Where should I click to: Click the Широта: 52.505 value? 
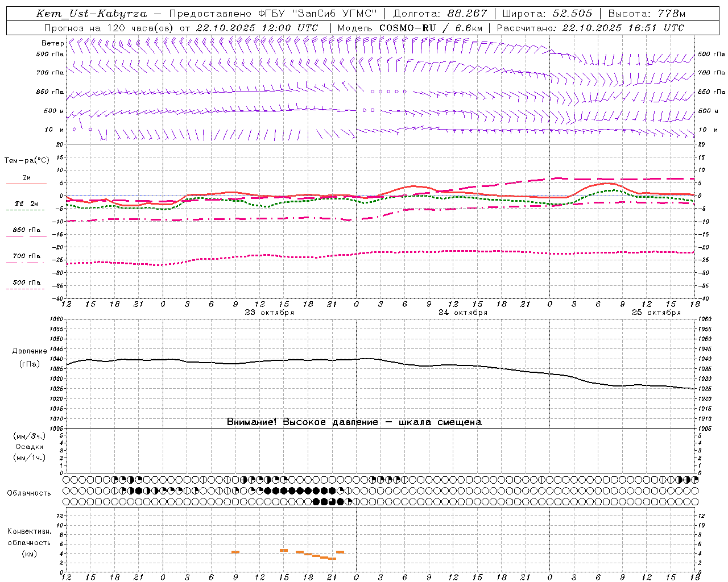coord(547,14)
